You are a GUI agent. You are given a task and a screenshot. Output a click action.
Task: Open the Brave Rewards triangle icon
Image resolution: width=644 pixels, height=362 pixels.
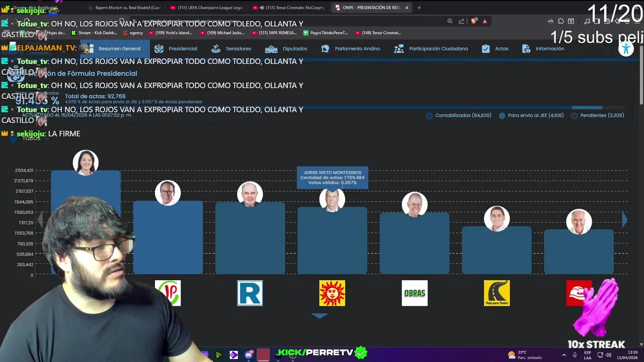[x=485, y=21]
